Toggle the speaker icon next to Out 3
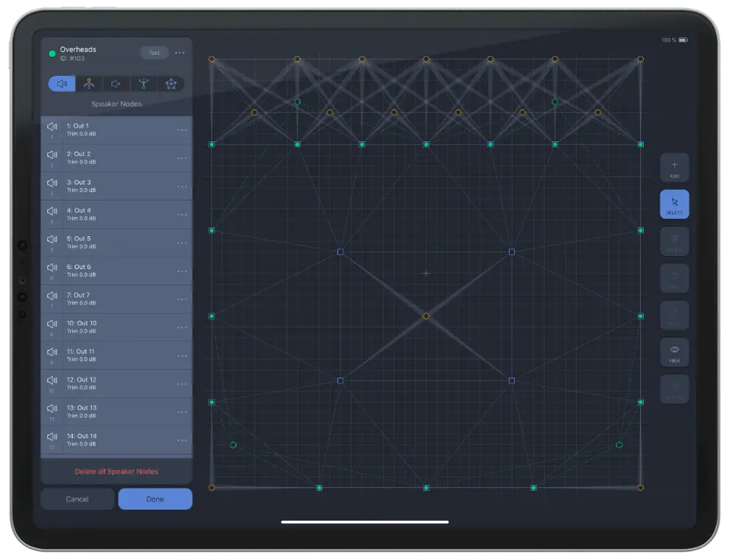The height and width of the screenshot is (560, 729). (x=51, y=182)
